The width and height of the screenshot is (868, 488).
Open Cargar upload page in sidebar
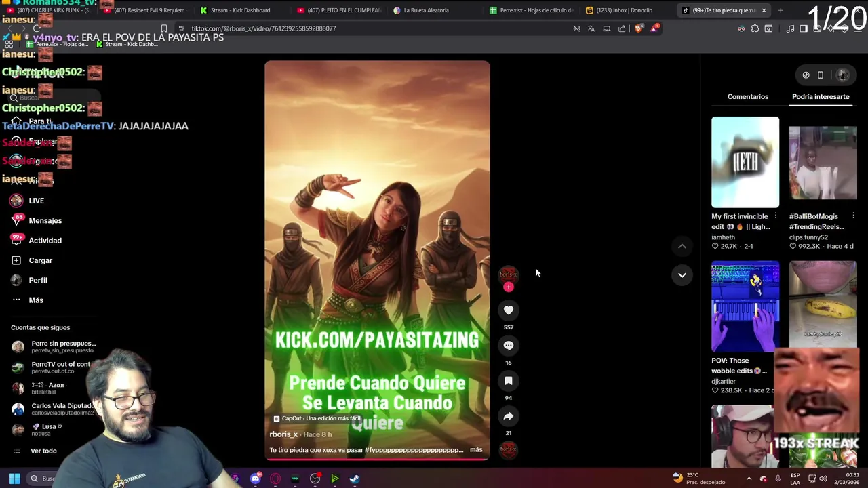click(32, 260)
